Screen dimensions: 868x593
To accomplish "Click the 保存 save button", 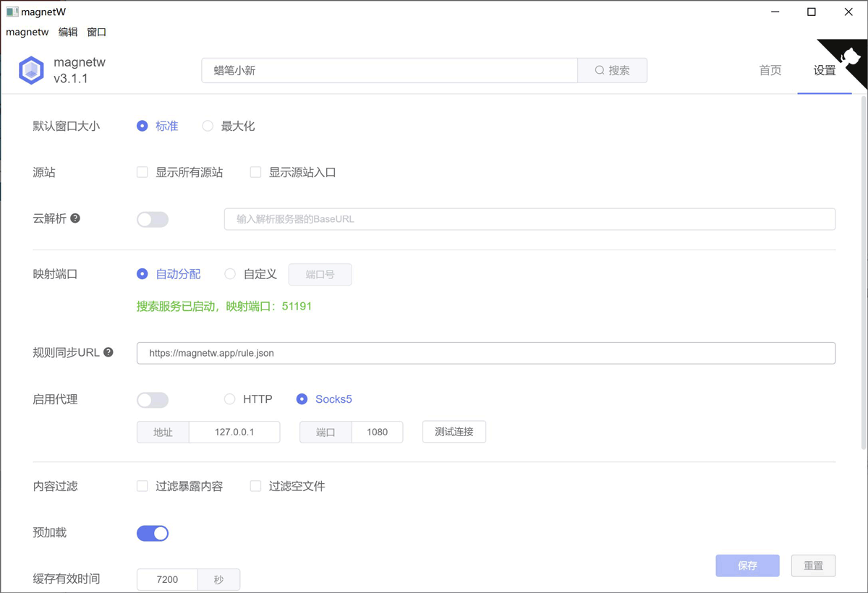I will coord(748,566).
